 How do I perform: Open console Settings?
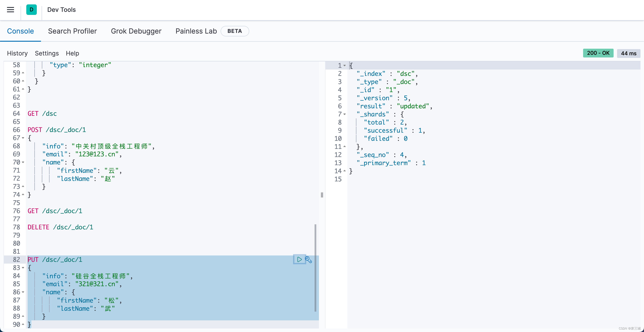(x=47, y=53)
